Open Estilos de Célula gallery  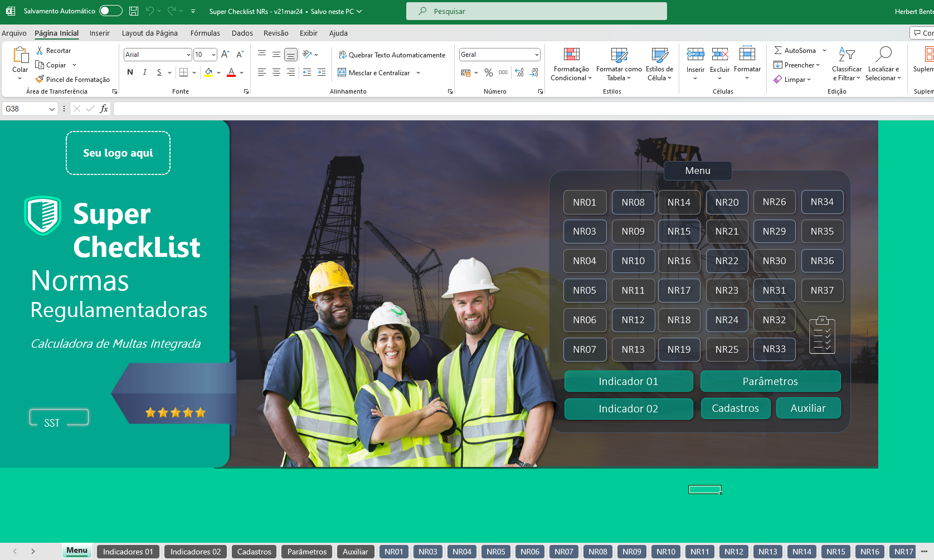(659, 64)
